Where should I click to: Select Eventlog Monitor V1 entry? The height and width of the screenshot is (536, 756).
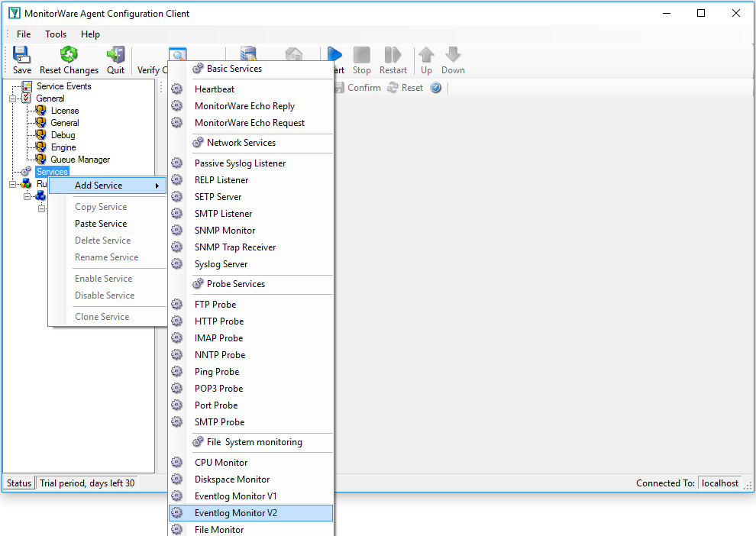point(250,496)
